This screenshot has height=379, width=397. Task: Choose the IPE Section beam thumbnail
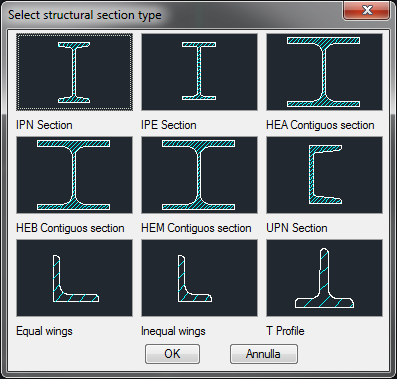[x=199, y=72]
